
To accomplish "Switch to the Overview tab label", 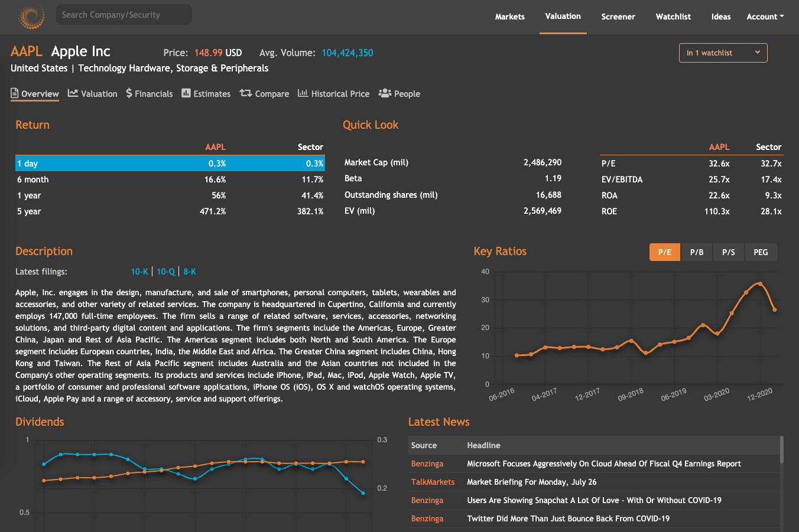I will 40,94.
